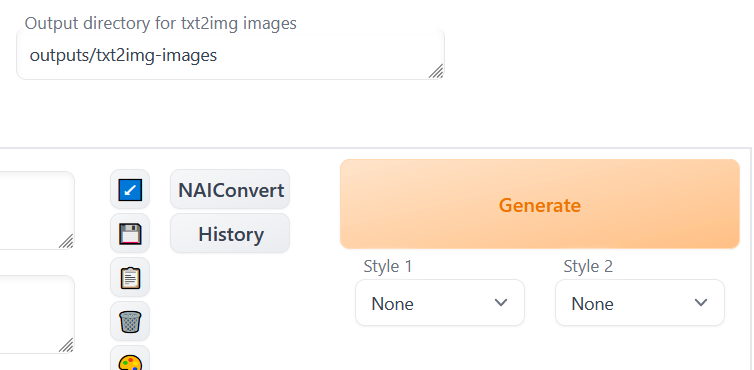Open the Style 1 dropdown
Viewport: 754px width, 370px height.
click(x=440, y=303)
